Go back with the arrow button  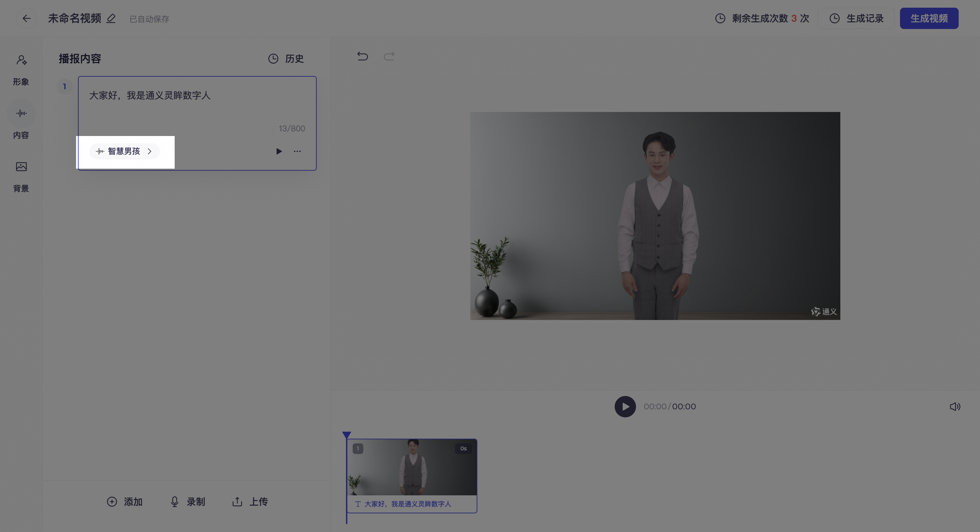[x=26, y=18]
